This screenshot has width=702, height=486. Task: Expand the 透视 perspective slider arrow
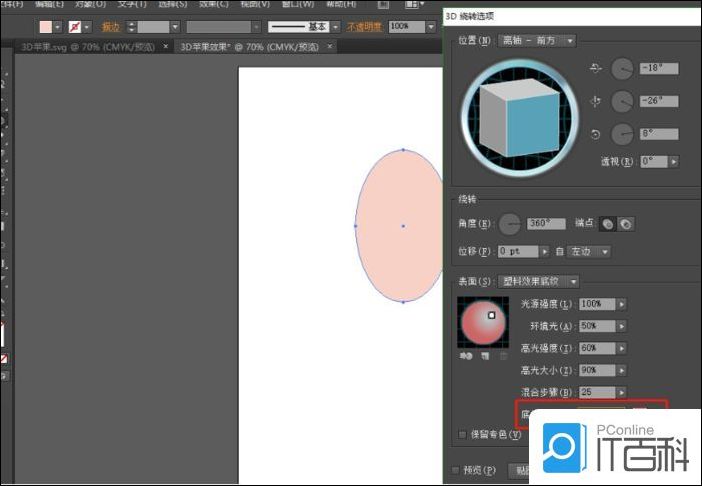tap(674, 161)
